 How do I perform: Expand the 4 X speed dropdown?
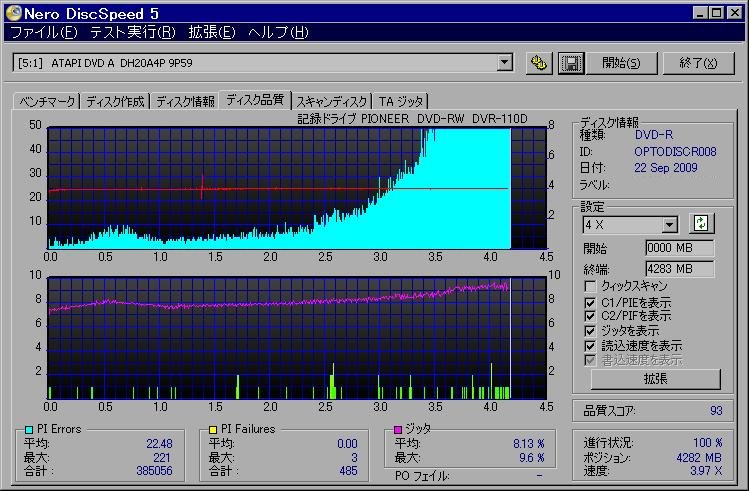[x=670, y=224]
